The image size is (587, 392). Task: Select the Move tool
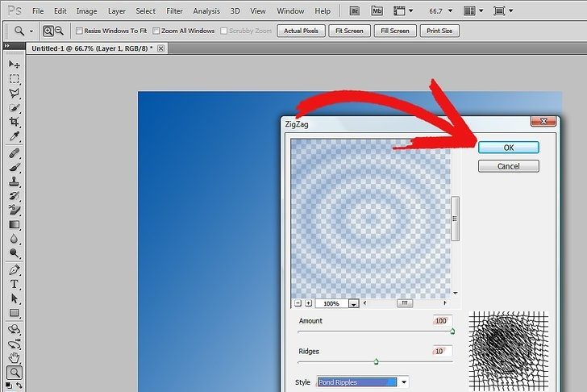[x=15, y=64]
